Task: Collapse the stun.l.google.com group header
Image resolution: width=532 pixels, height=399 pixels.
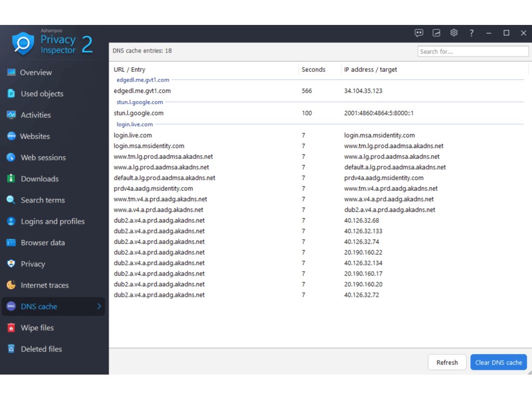Action: pos(139,102)
